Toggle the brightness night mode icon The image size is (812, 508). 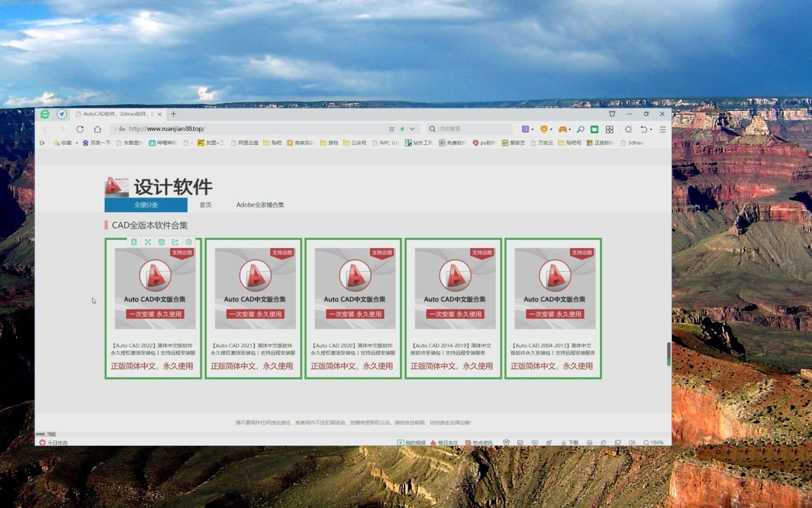[x=628, y=129]
